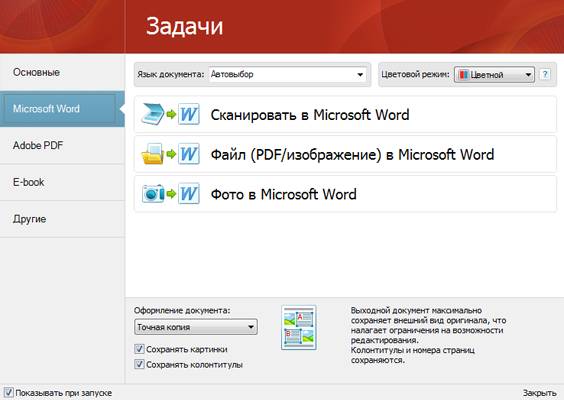This screenshot has height=400, width=564.
Task: Open the Оформление документа Точная копия dropdown
Action: point(196,327)
